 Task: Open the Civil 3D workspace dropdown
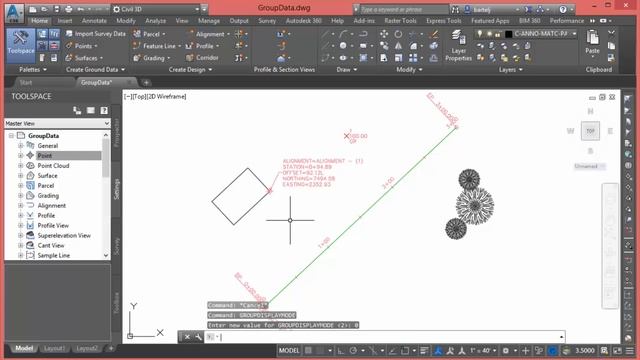[x=157, y=9]
